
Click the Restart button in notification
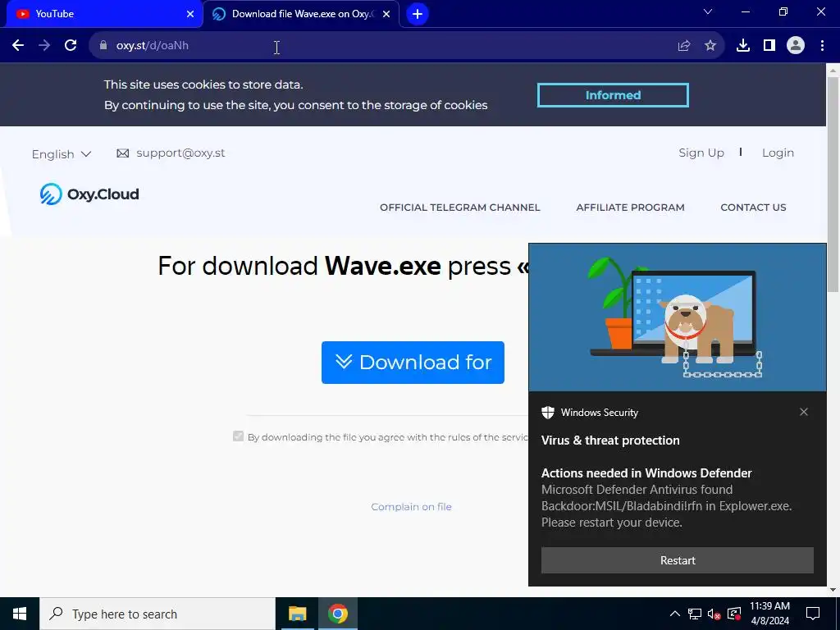[678, 560]
